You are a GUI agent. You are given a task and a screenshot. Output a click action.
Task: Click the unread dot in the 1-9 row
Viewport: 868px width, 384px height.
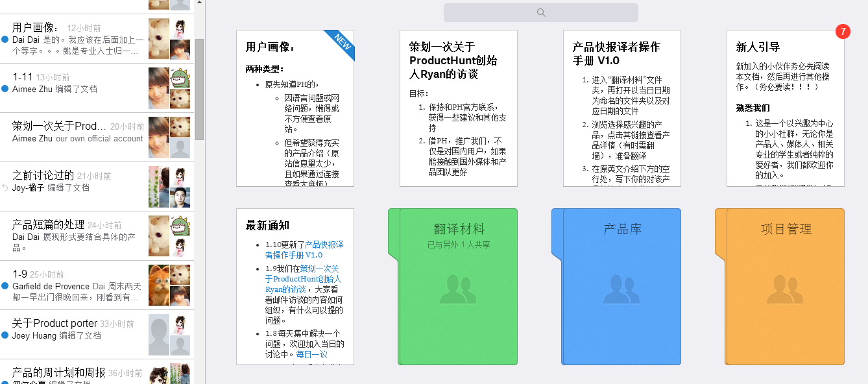[x=5, y=286]
